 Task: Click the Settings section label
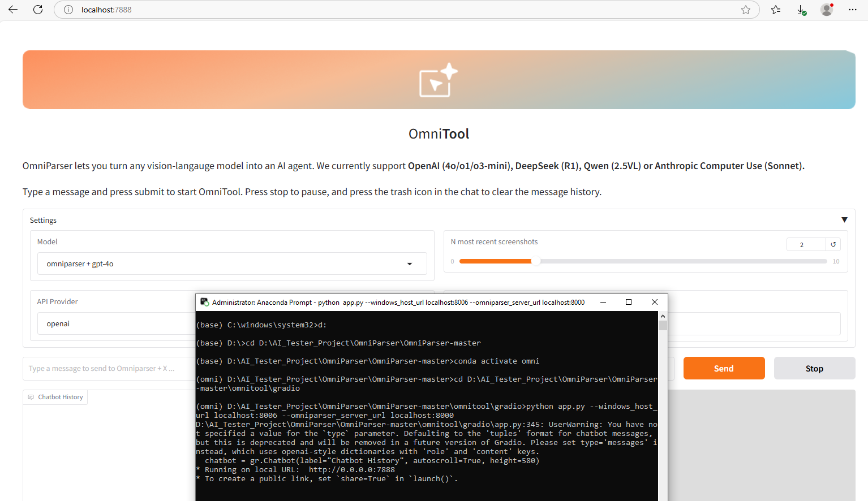point(43,220)
